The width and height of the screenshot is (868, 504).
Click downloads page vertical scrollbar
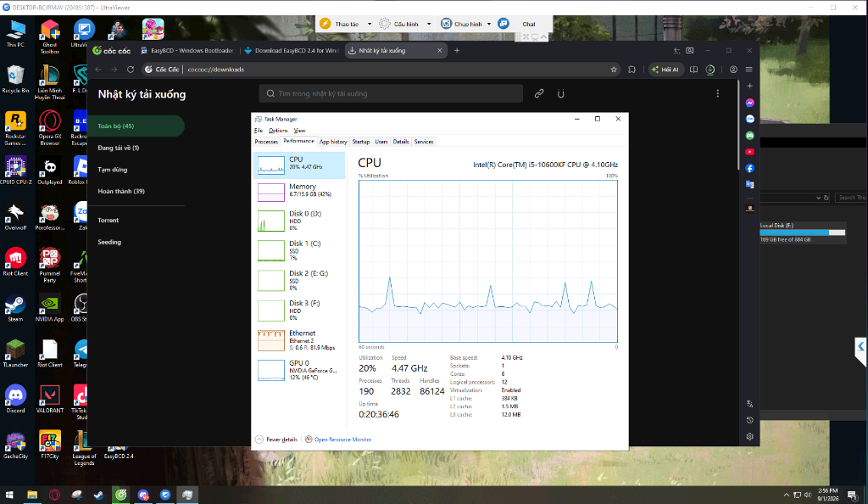point(738,126)
